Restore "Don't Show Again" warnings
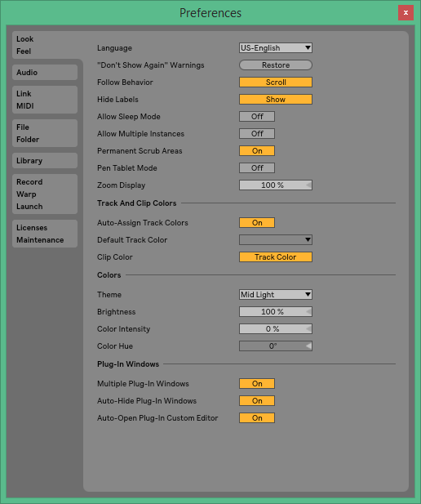The width and height of the screenshot is (421, 504). [x=276, y=65]
